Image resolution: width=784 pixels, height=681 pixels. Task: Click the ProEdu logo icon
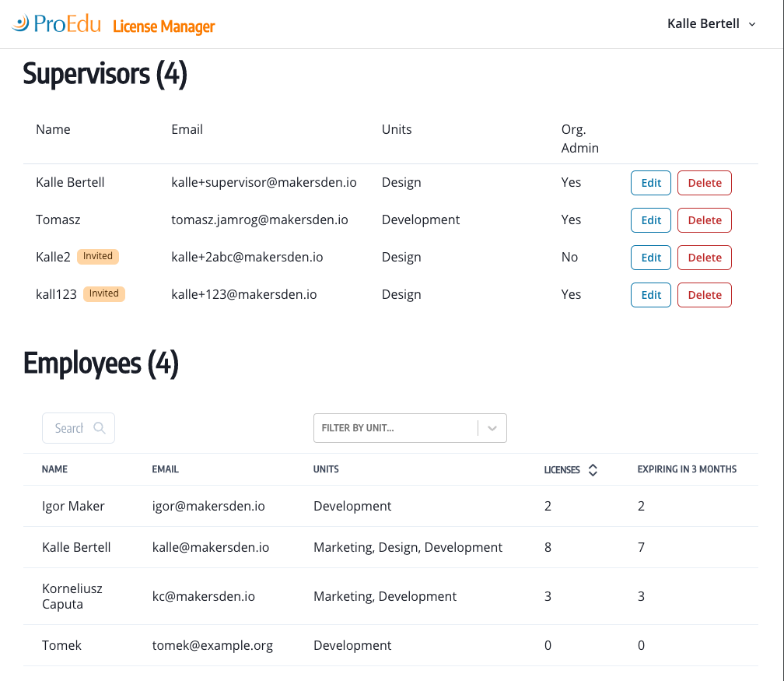21,23
